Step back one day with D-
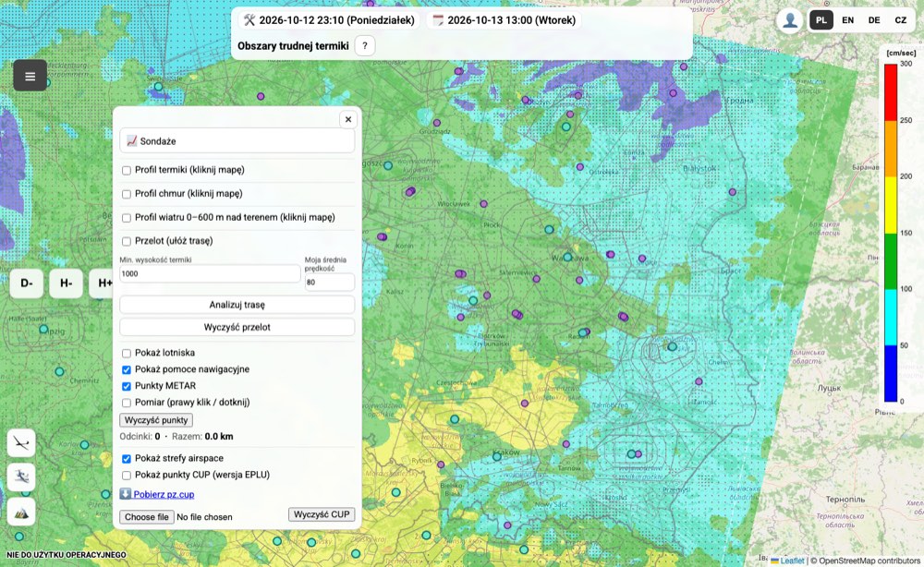This screenshot has width=924, height=567. point(27,283)
